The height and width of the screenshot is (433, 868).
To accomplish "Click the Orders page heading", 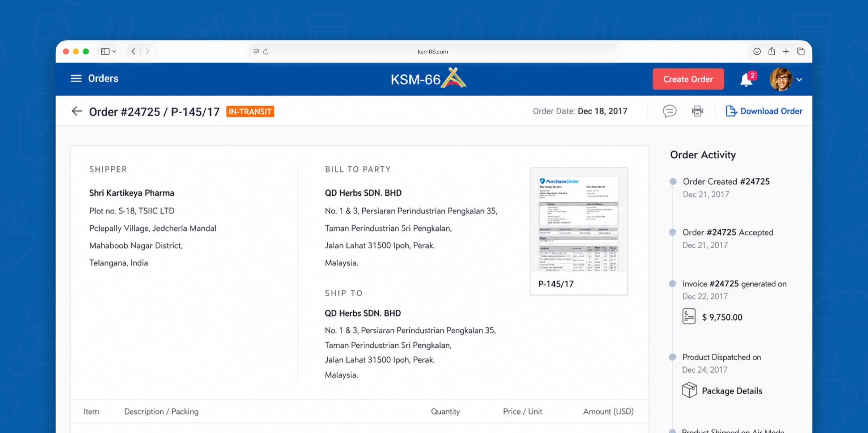I will (x=103, y=78).
